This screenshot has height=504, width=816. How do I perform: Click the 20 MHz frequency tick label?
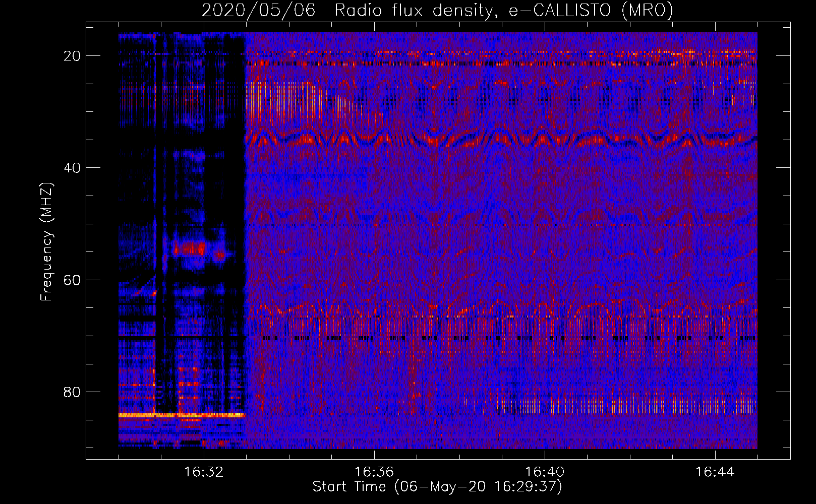coord(73,56)
